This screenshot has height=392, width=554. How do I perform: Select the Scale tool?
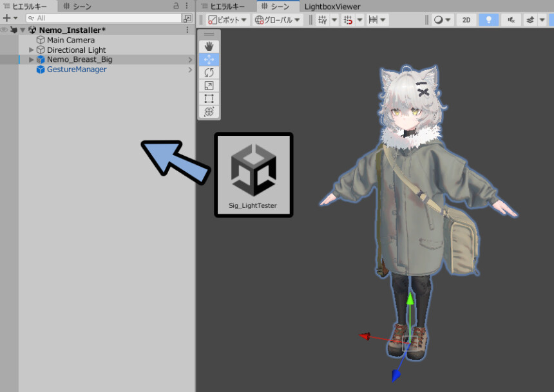209,86
